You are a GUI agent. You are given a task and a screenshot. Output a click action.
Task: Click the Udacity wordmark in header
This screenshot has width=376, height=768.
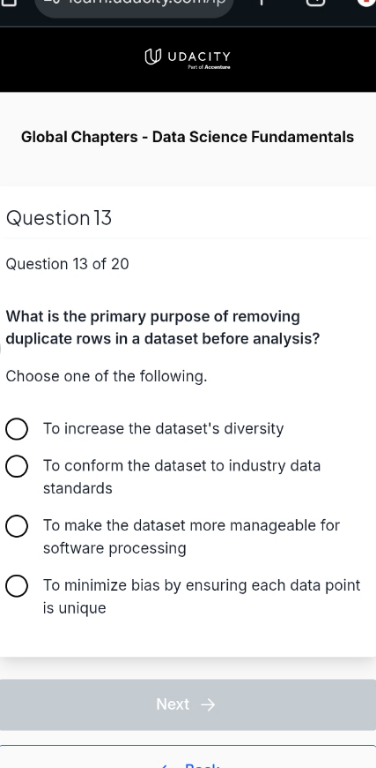pos(199,56)
